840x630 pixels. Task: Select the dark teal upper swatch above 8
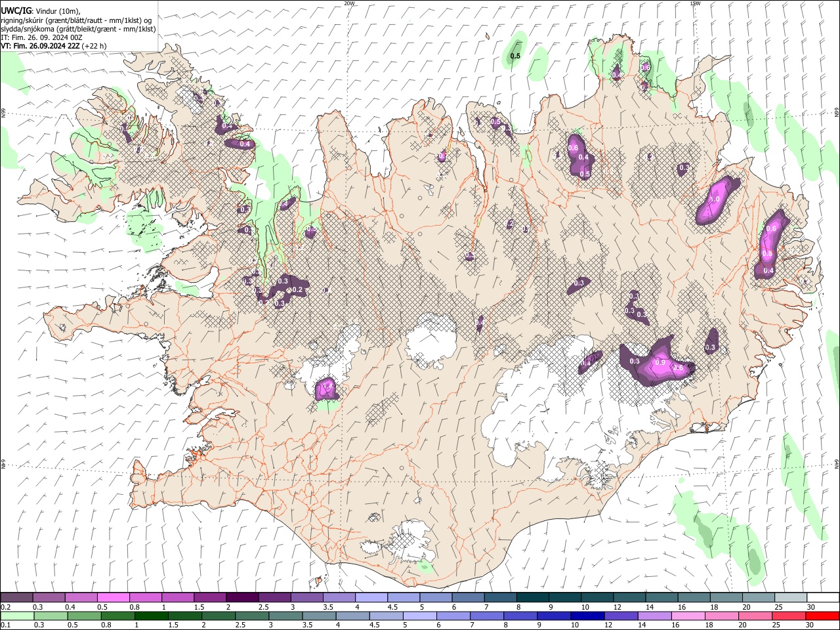point(532,598)
